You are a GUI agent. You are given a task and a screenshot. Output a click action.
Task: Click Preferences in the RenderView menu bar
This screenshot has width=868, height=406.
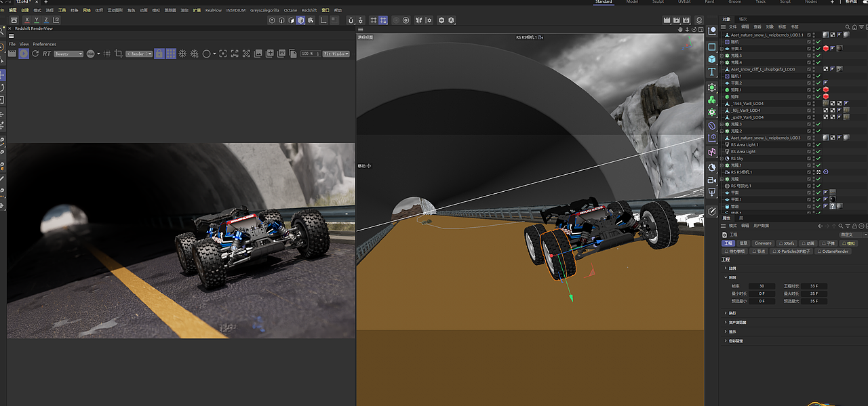coord(43,43)
